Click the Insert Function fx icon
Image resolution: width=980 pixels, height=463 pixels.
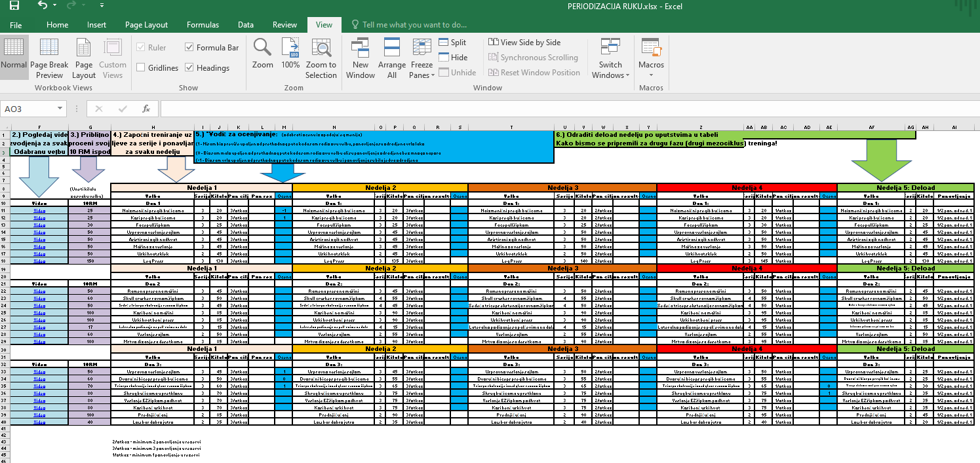click(146, 109)
